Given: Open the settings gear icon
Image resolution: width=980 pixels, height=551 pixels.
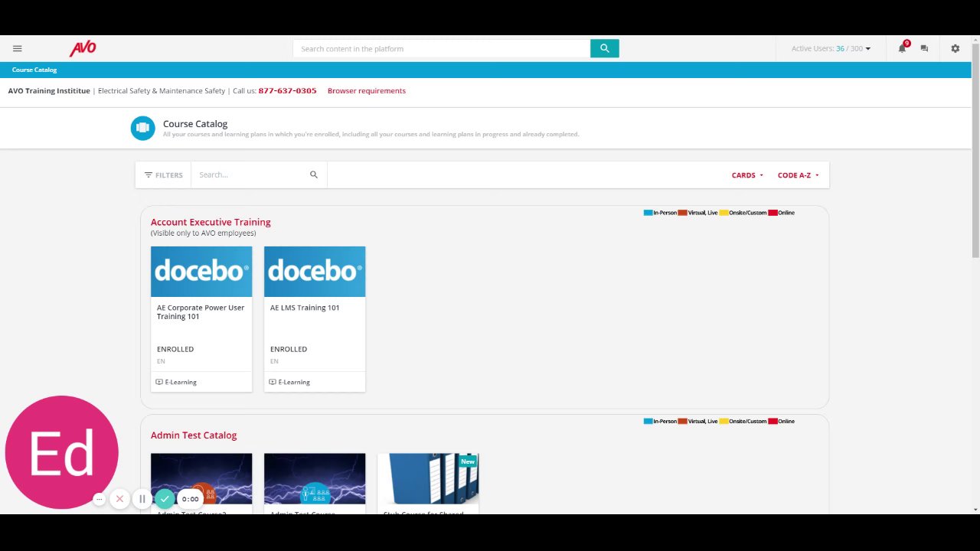Looking at the screenshot, I should pyautogui.click(x=955, y=48).
